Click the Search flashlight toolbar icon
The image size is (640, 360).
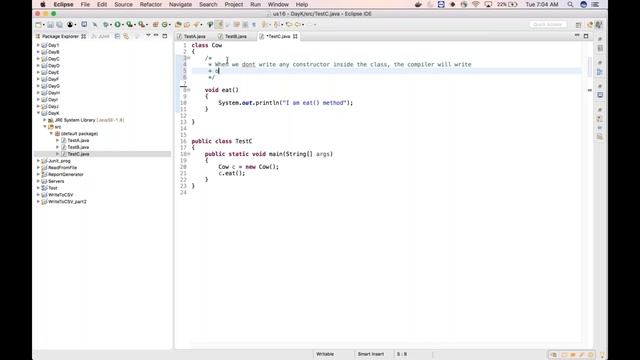tap(196, 25)
